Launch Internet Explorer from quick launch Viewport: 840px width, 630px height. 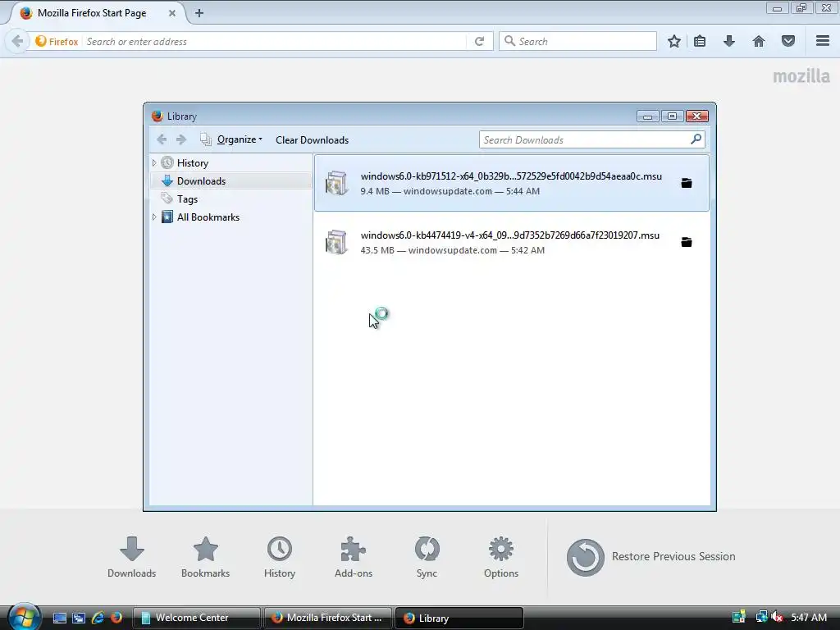(x=98, y=618)
